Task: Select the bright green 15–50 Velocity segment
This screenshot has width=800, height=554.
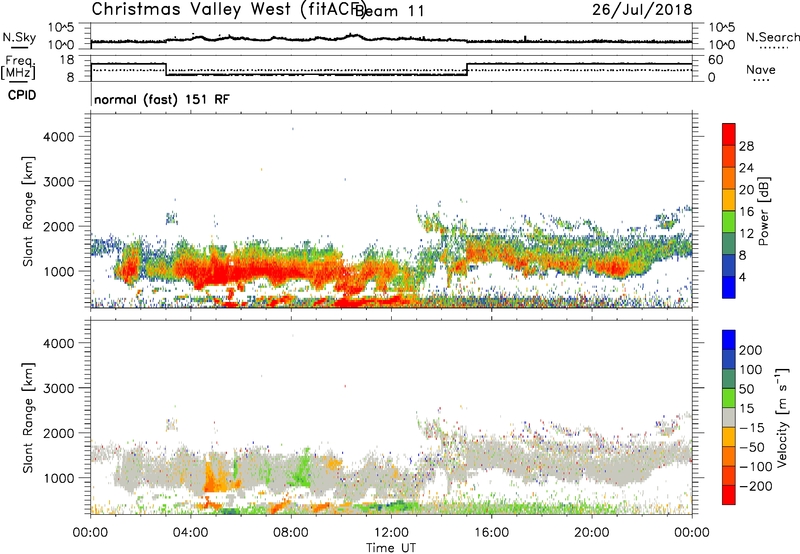Action: coord(729,398)
